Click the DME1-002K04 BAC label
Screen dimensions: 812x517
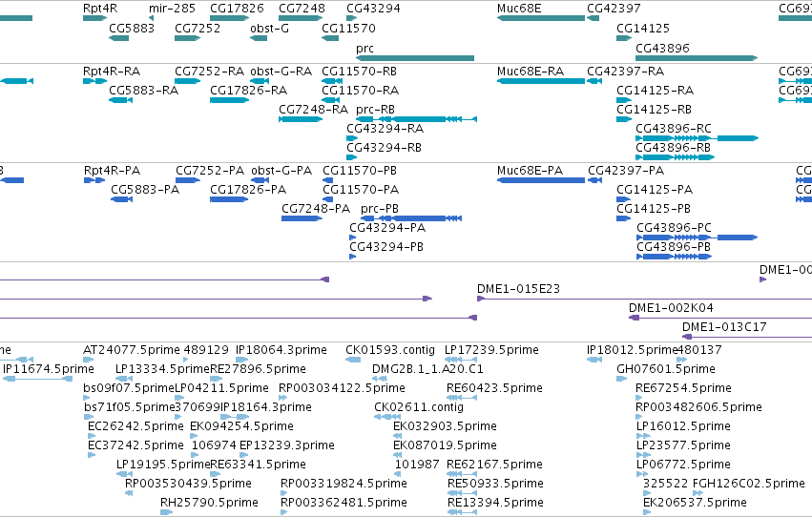coord(671,308)
